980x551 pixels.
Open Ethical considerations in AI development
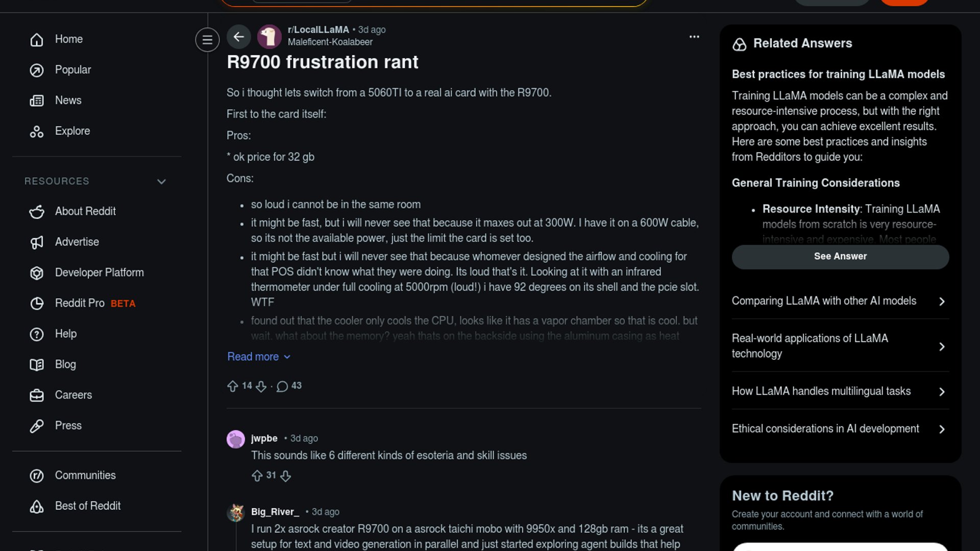(x=840, y=429)
